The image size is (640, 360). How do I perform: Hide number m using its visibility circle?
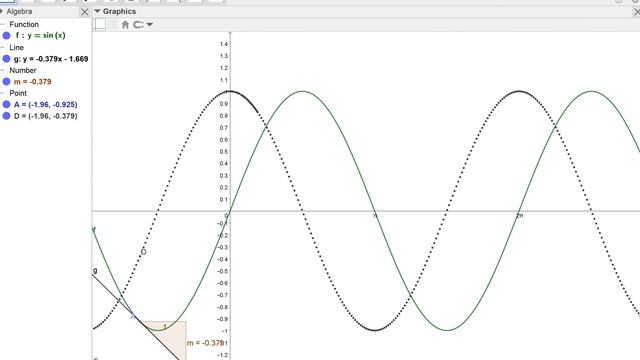6,82
